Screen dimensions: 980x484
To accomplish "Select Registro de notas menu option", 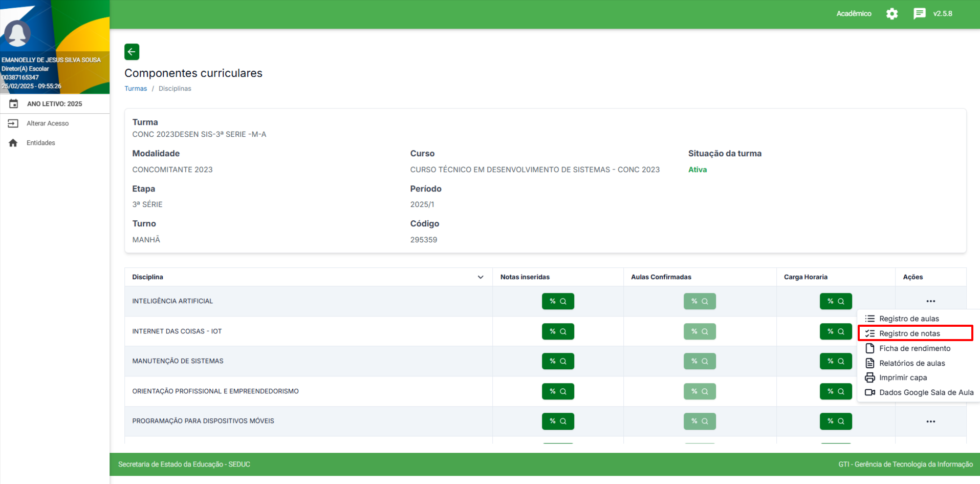I will (x=909, y=333).
